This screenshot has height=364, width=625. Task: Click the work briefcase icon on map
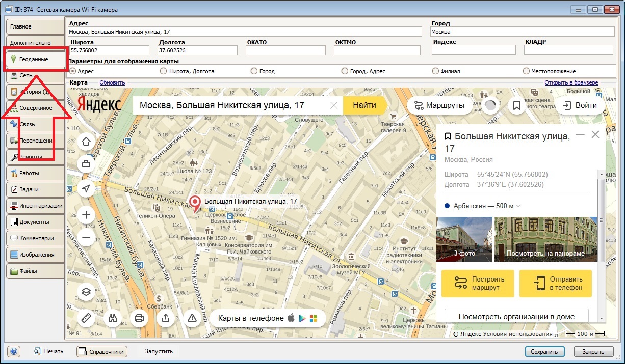coord(86,163)
